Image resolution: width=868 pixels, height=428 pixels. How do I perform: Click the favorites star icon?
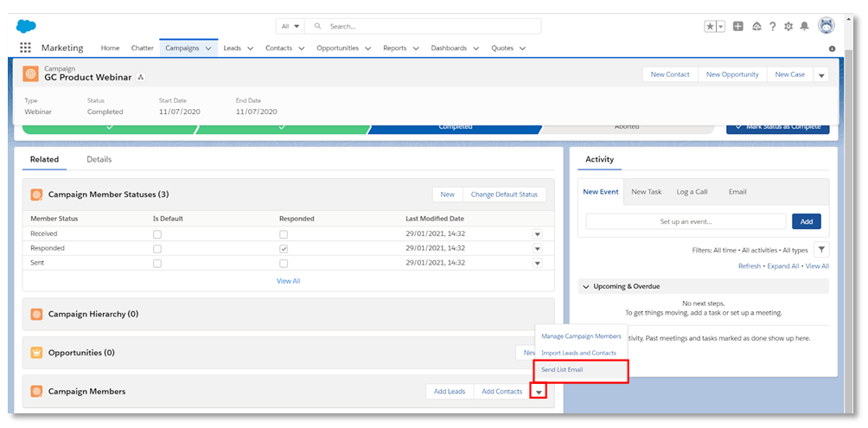pos(711,27)
